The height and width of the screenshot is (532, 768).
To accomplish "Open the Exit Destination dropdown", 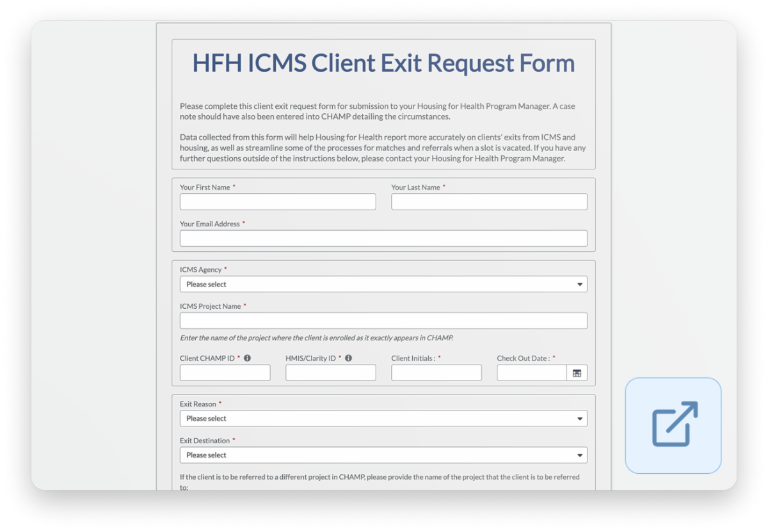I will (383, 455).
